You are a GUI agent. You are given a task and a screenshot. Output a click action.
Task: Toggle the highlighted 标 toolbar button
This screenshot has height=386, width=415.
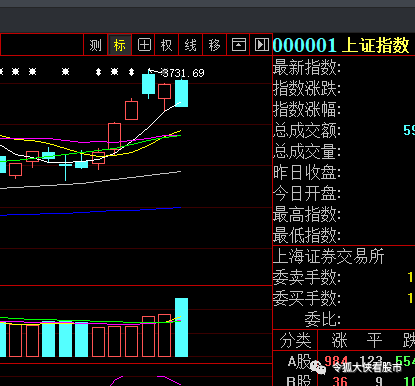[120, 45]
